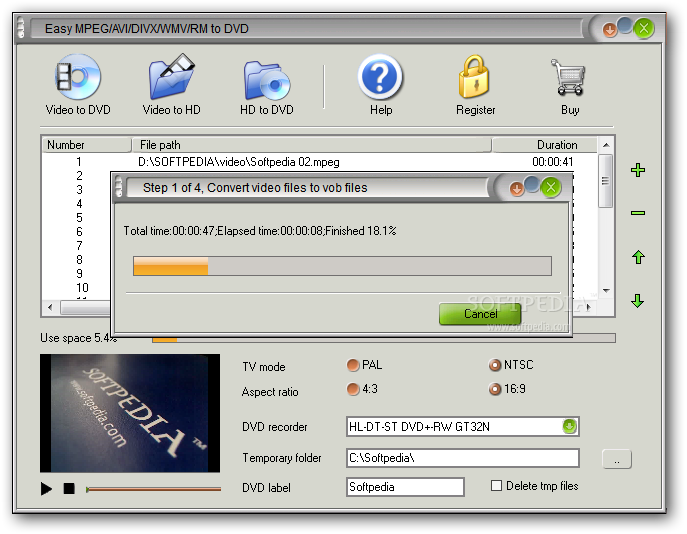This screenshot has height=534, width=687.
Task: Click the file list up scroll arrow
Action: [606, 145]
